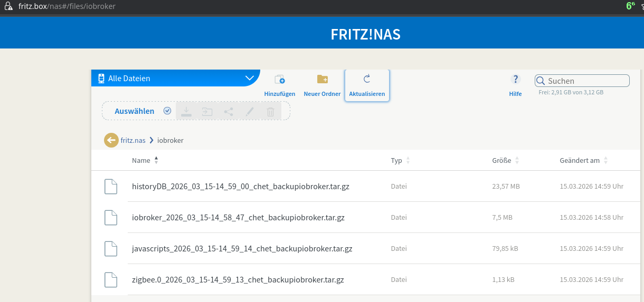Click the lock icon in address bar
The height and width of the screenshot is (302, 644).
click(8, 6)
